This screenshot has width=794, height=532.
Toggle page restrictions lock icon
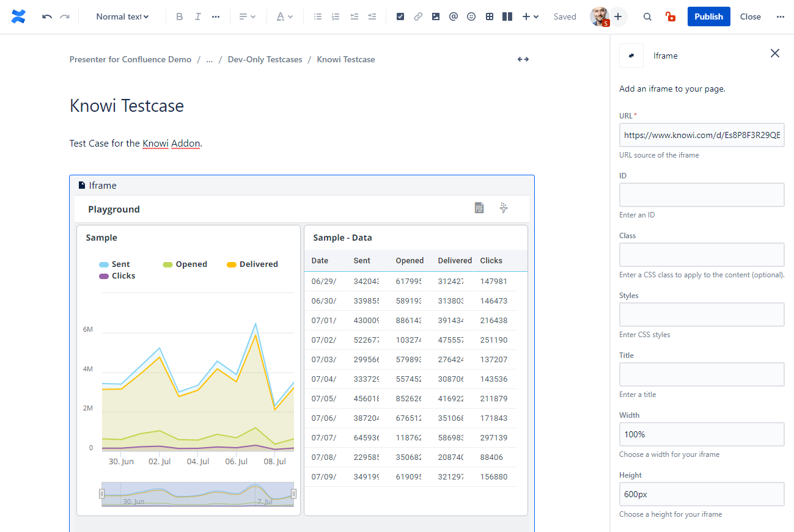(x=671, y=16)
